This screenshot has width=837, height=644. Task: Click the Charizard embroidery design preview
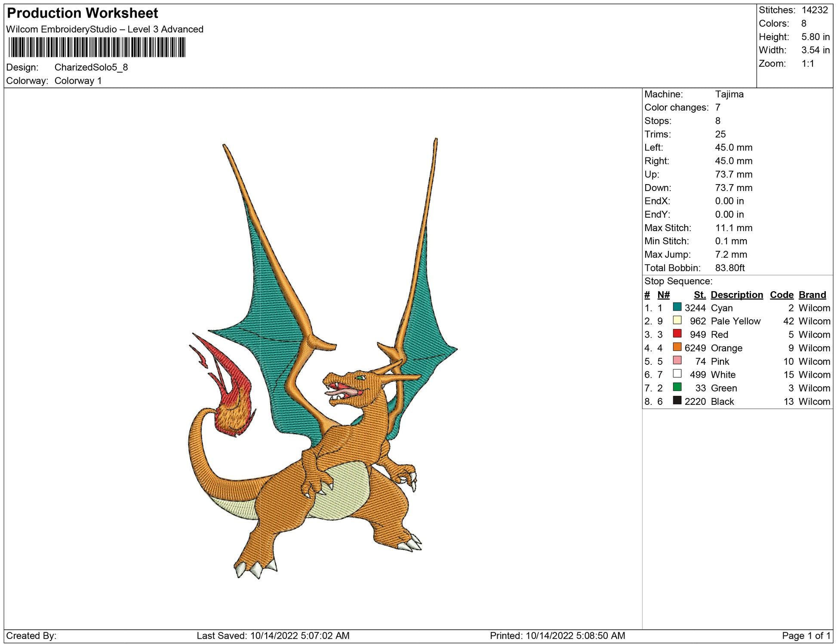click(x=323, y=387)
